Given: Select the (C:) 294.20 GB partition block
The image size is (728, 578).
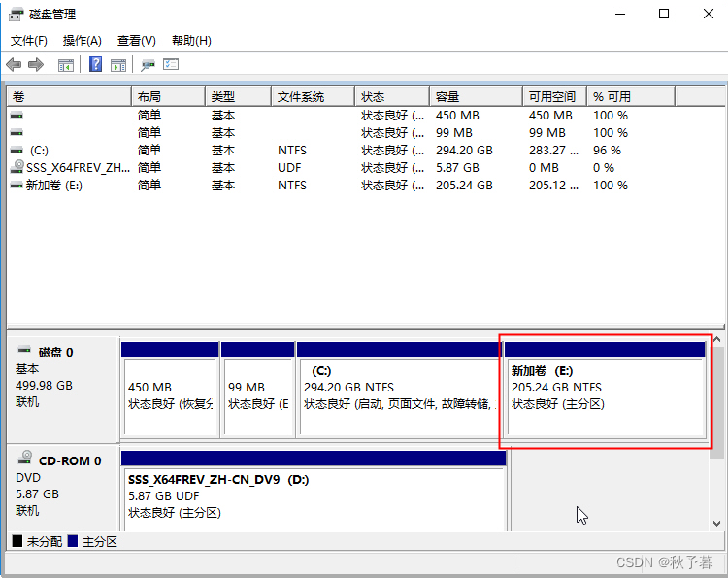Looking at the screenshot, I should (x=398, y=390).
